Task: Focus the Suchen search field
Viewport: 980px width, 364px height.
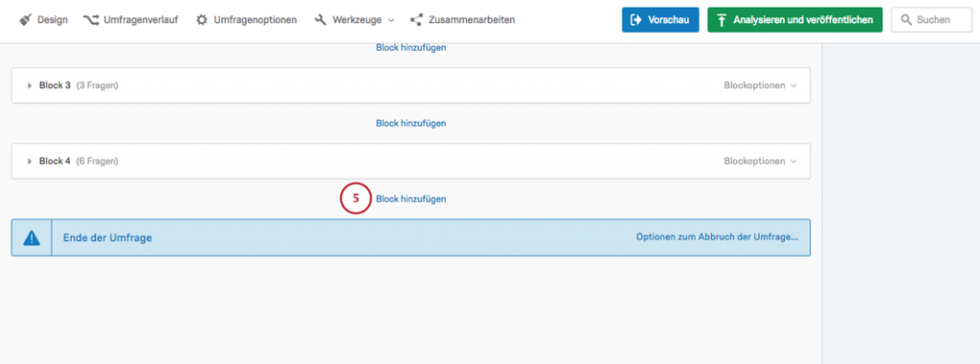Action: pyautogui.click(x=931, y=20)
